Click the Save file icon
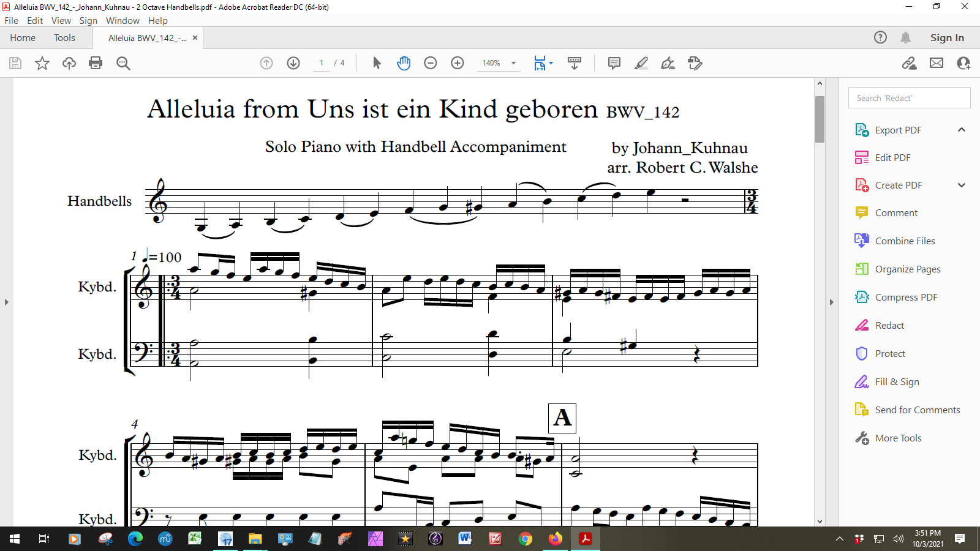Viewport: 980px width, 551px height. tap(15, 63)
